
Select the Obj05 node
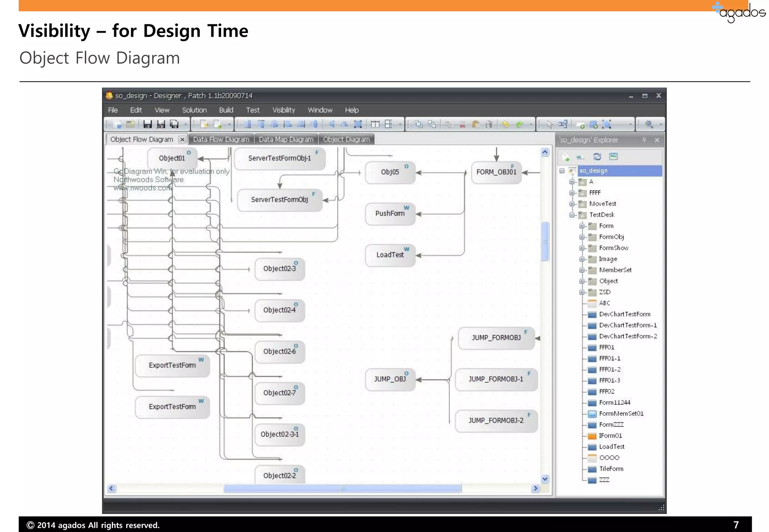click(390, 172)
